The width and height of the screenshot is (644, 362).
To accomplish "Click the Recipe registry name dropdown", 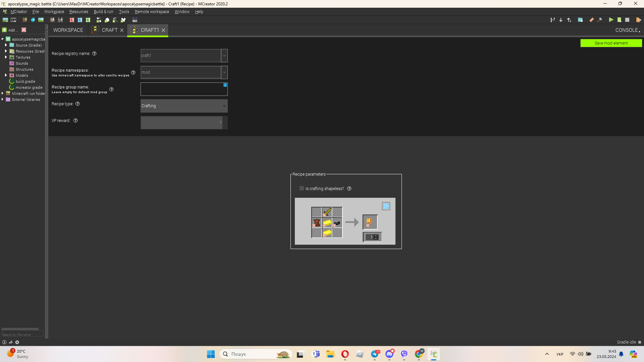I will point(224,55).
